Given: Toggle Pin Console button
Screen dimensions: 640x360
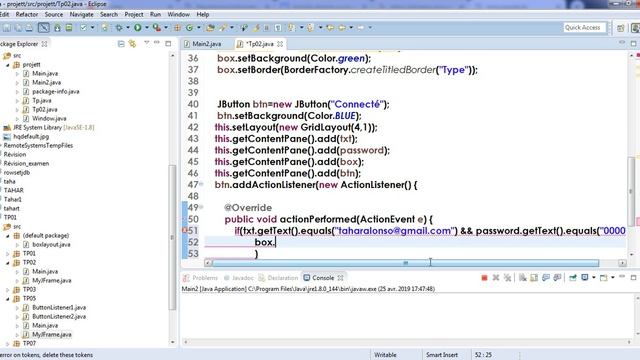Looking at the screenshot, I should point(573,278).
